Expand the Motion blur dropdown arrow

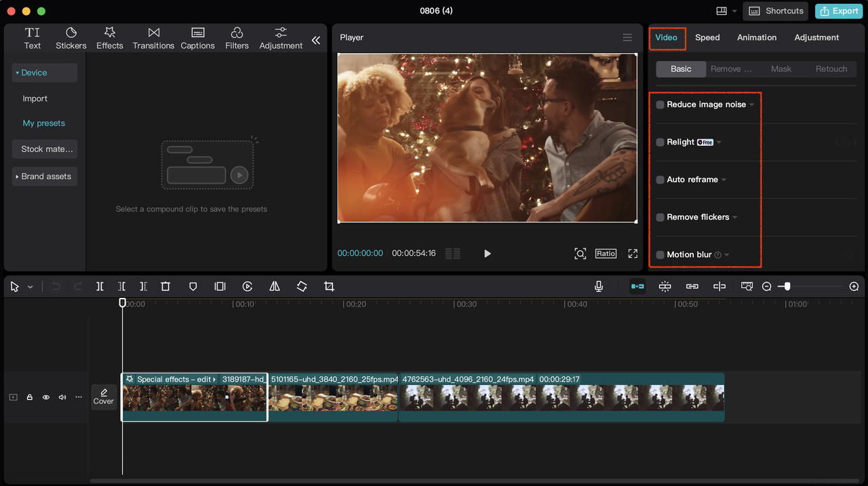pyautogui.click(x=727, y=255)
